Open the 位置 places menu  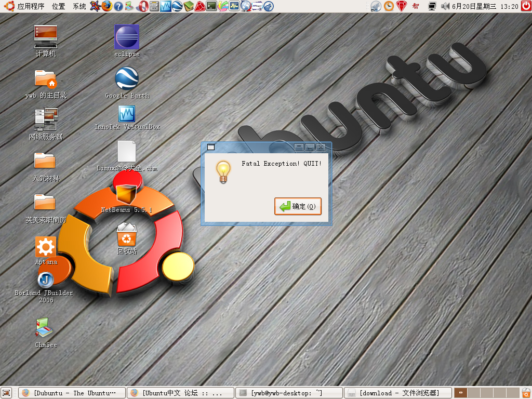coord(58,6)
